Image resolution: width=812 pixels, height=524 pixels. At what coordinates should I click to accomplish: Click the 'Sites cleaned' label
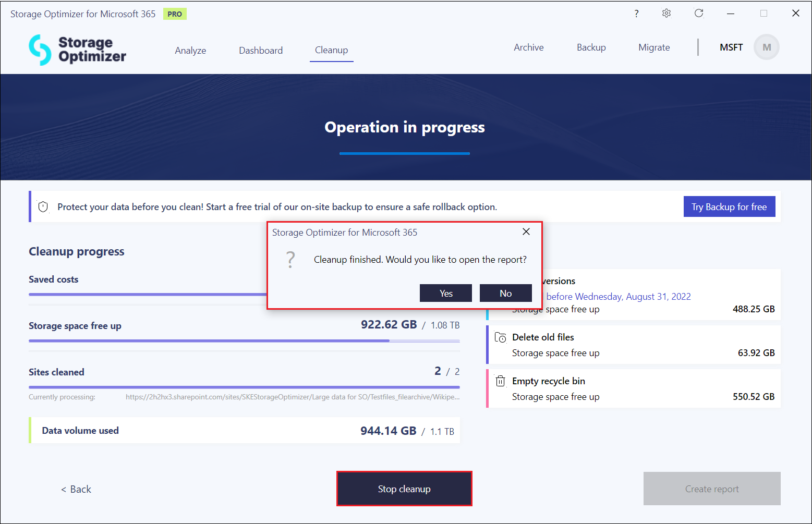(x=56, y=372)
